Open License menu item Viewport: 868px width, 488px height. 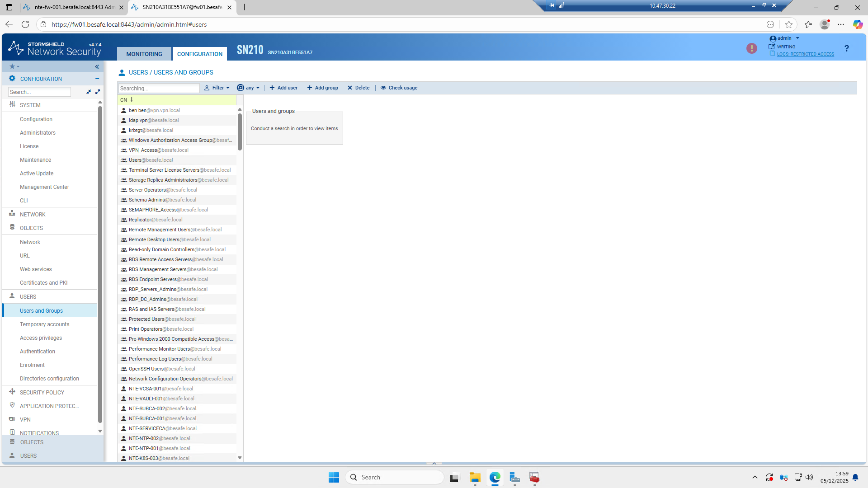tap(29, 146)
